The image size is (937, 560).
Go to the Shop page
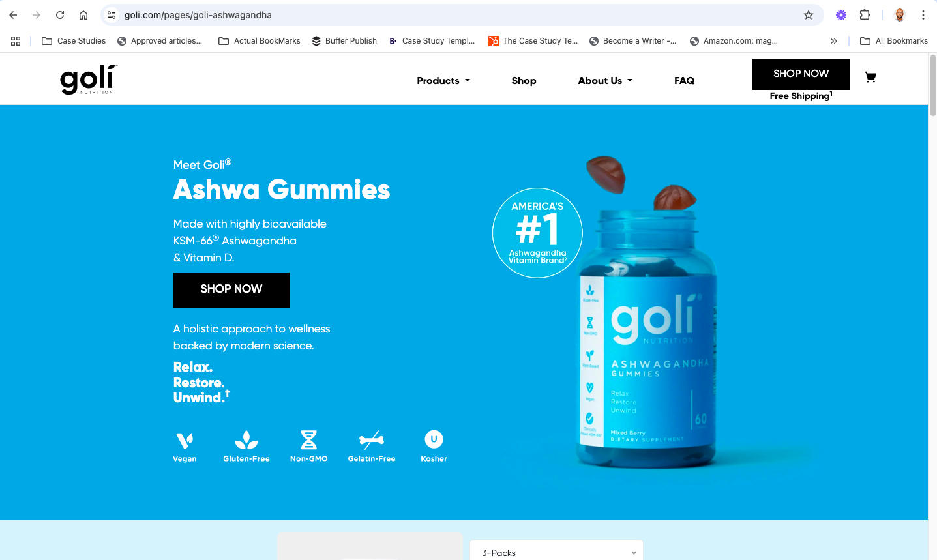click(x=524, y=81)
